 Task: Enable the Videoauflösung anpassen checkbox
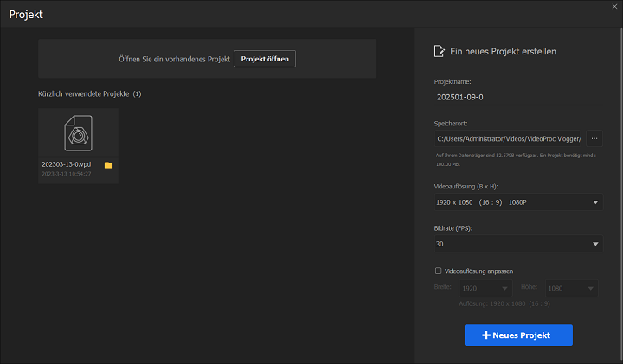click(x=438, y=271)
